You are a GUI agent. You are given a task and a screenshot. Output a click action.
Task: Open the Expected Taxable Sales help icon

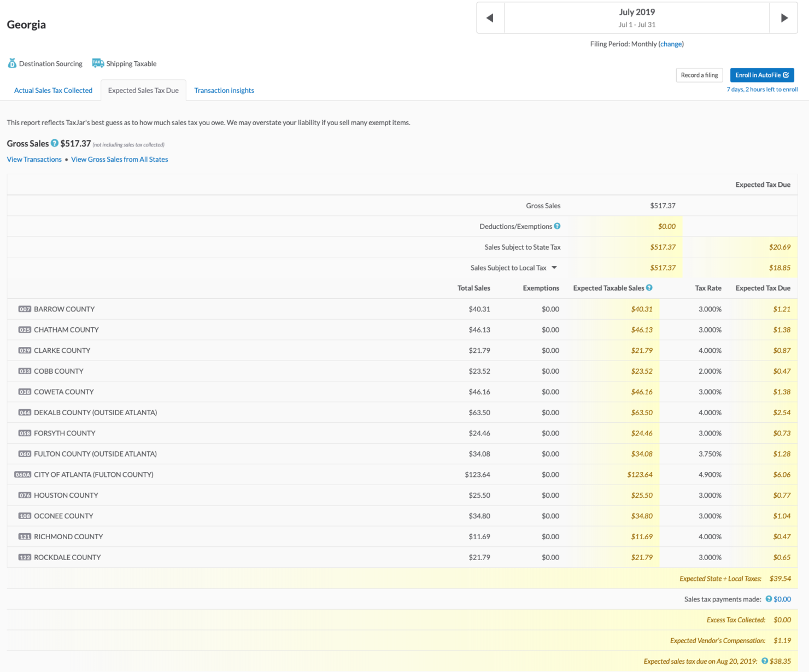pyautogui.click(x=649, y=287)
